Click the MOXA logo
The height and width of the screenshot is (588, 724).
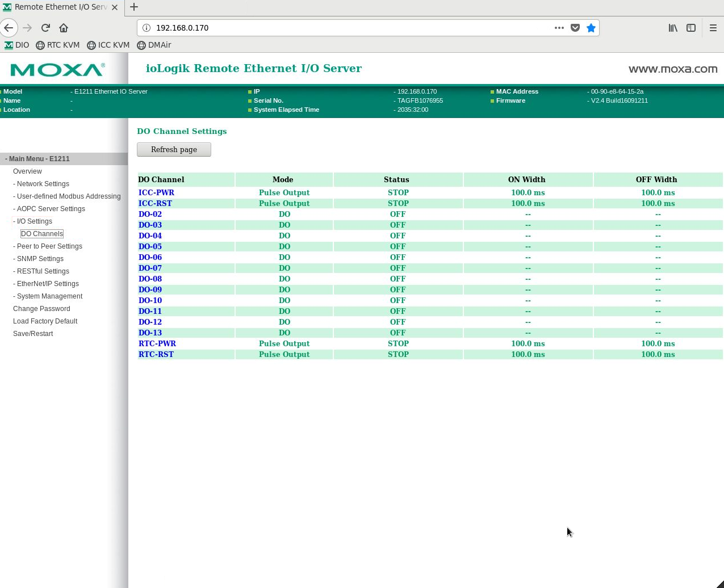[57, 69]
